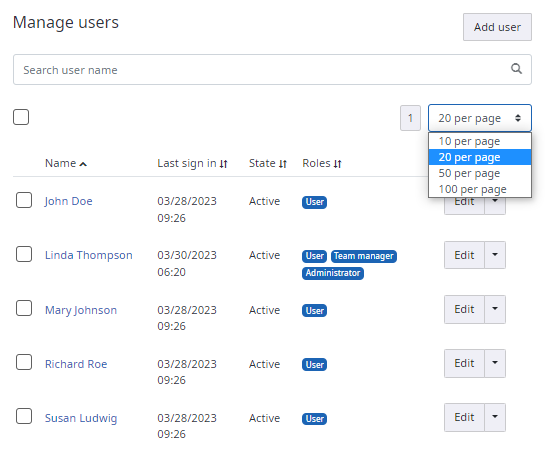
Task: Open the Richard Roe user link
Action: [x=76, y=364]
